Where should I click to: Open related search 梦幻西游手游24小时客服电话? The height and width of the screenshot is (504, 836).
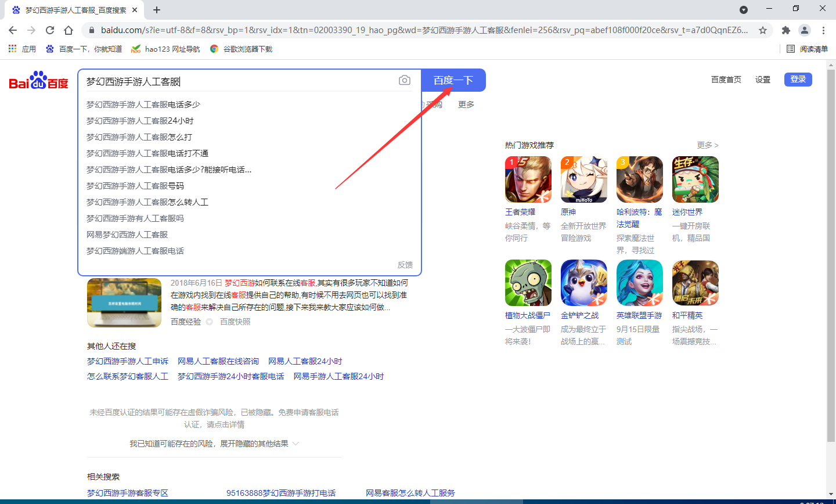click(x=231, y=376)
